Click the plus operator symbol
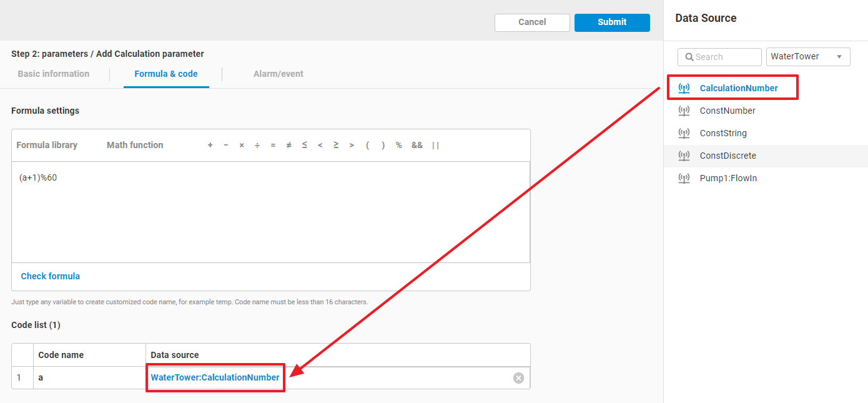 tap(210, 145)
